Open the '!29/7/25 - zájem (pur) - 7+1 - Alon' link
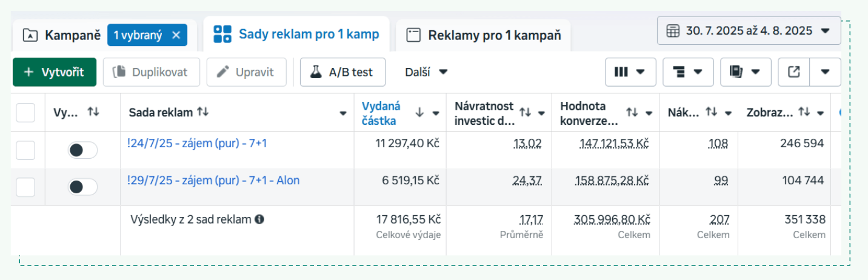 click(213, 181)
